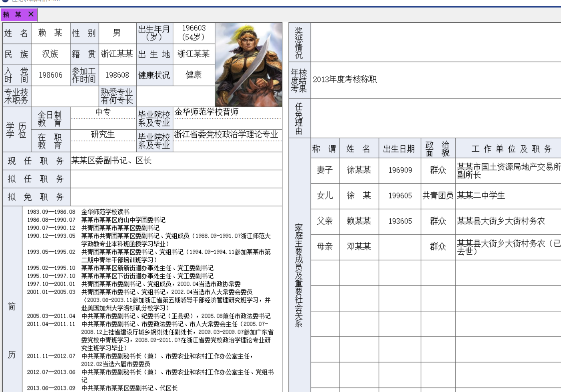Click the wife's name cell 徐某某
Image resolution: width=561 pixels, height=392 pixels.
pos(359,170)
